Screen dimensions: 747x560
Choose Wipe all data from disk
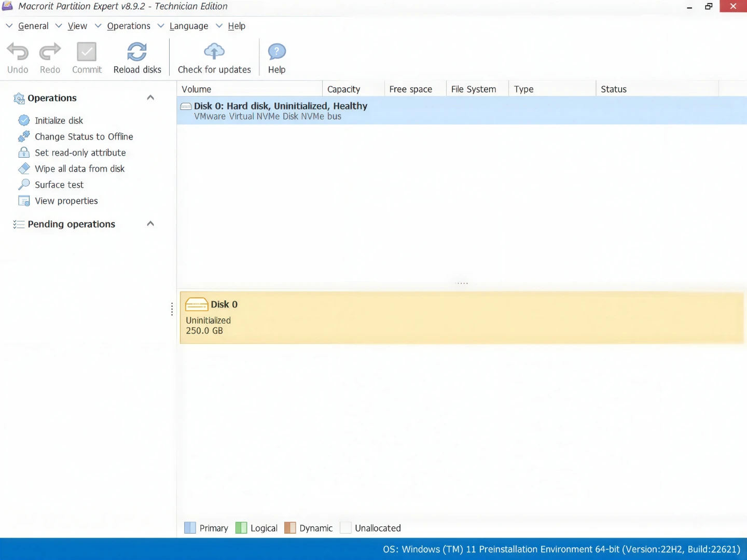click(80, 169)
